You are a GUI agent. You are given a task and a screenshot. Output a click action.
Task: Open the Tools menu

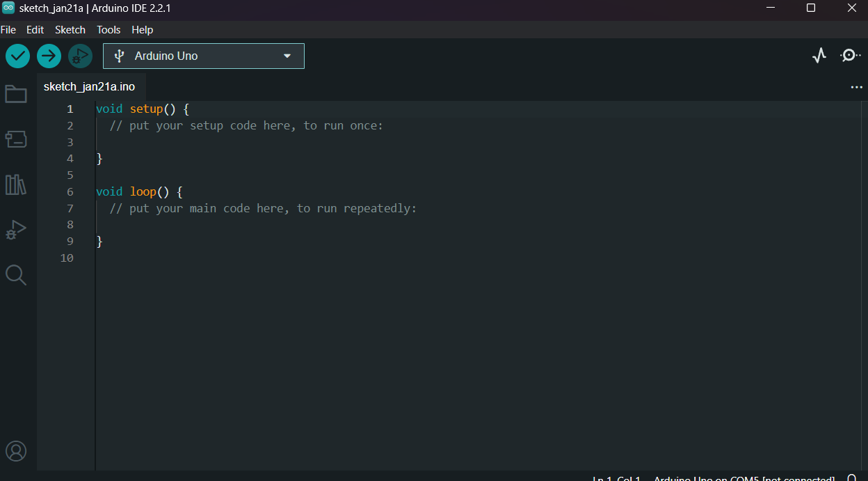pyautogui.click(x=108, y=30)
